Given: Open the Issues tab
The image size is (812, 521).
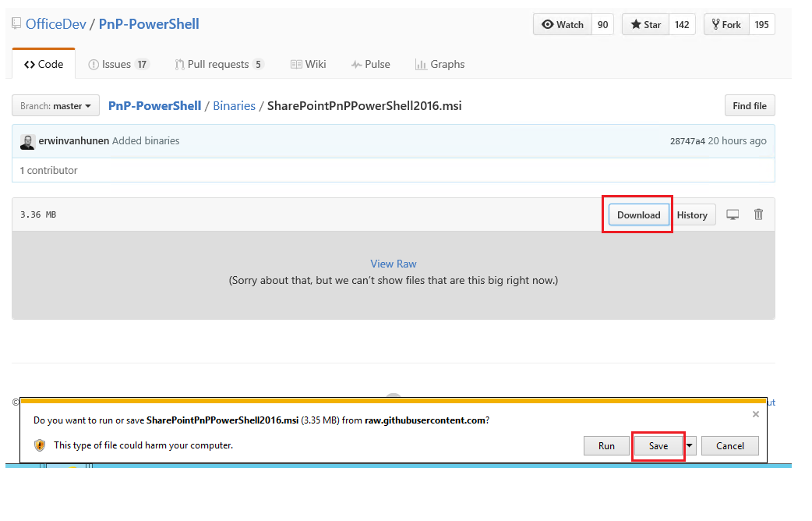Looking at the screenshot, I should pyautogui.click(x=118, y=64).
